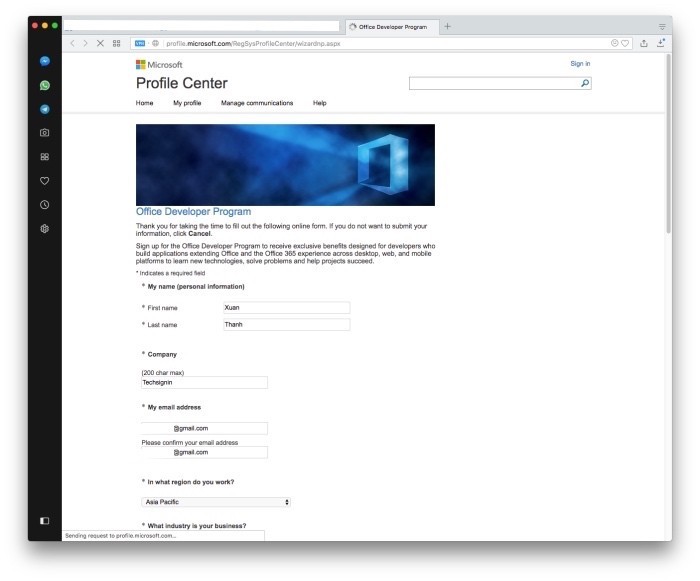
Task: Open Speed Dial grid in toolbar
Action: 117,43
